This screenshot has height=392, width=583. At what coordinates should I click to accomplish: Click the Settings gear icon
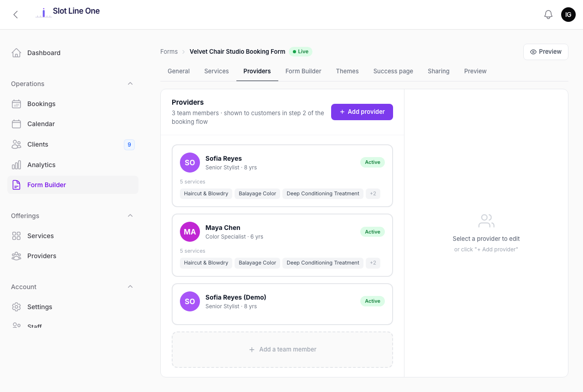coord(16,307)
